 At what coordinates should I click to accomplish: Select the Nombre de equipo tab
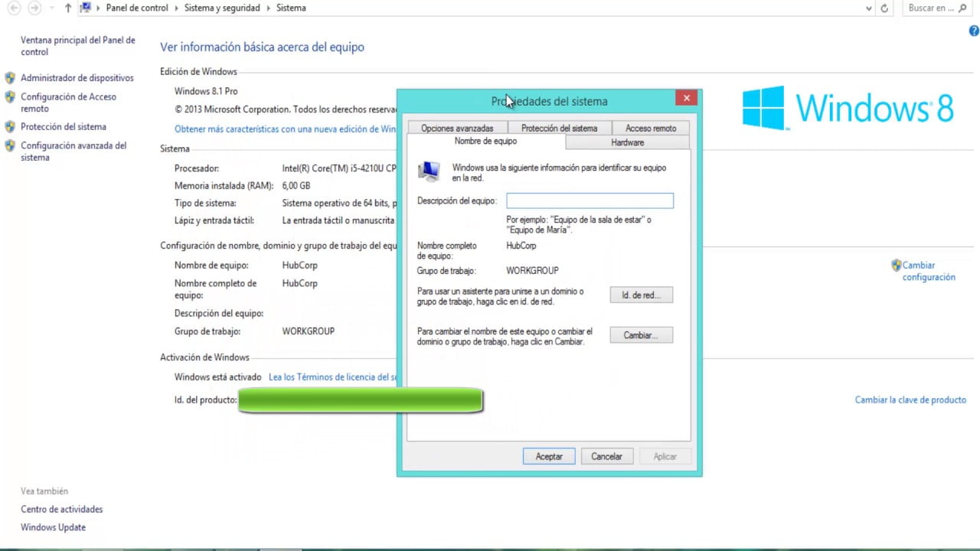[485, 142]
